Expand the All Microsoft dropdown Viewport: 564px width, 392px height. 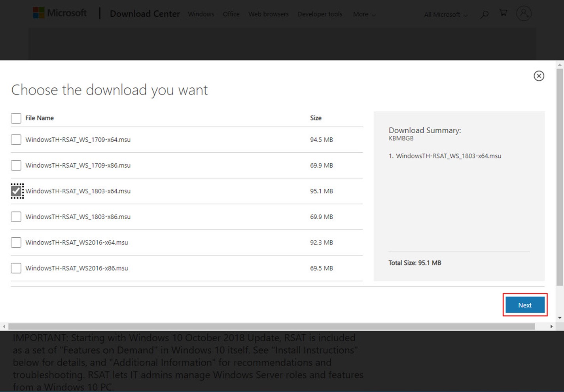446,15
